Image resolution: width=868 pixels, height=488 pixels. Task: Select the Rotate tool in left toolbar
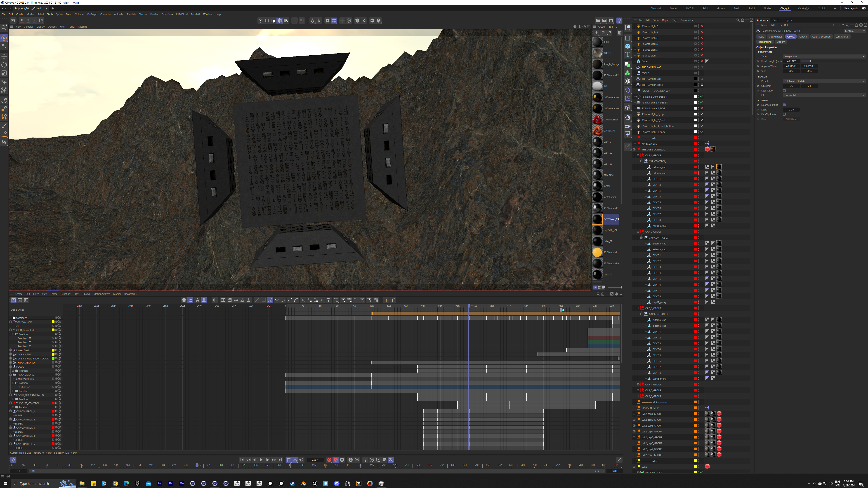coord(4,65)
